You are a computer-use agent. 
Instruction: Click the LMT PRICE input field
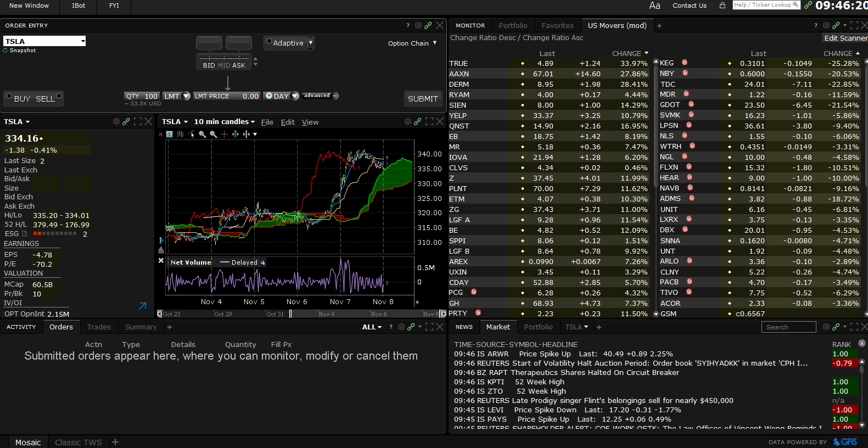[226, 96]
